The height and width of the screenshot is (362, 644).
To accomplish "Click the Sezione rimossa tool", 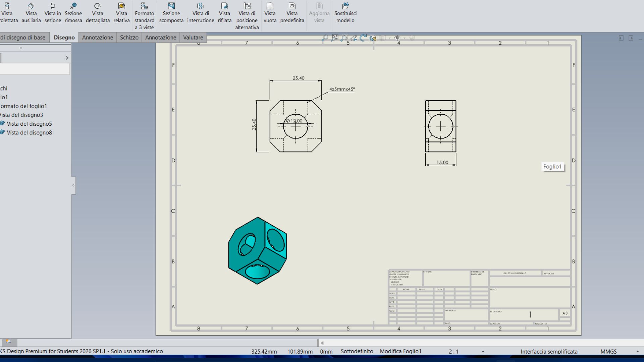I will 73,13.
